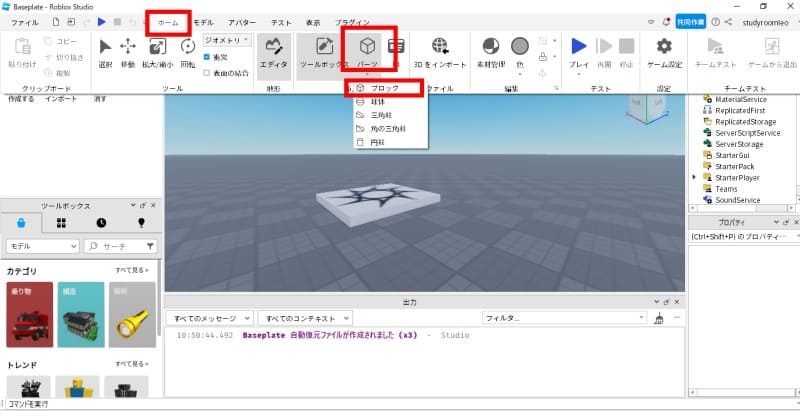Select SoundService in Explorer
This screenshot has width=800, height=418.
coord(737,200)
